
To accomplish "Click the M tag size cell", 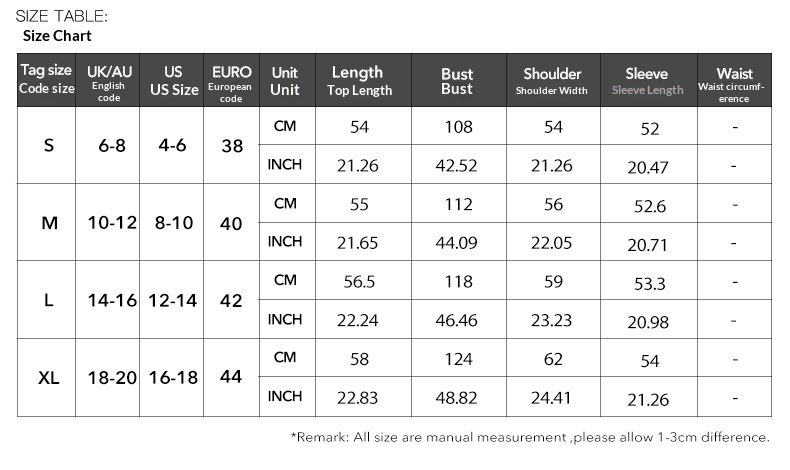I will click(48, 223).
